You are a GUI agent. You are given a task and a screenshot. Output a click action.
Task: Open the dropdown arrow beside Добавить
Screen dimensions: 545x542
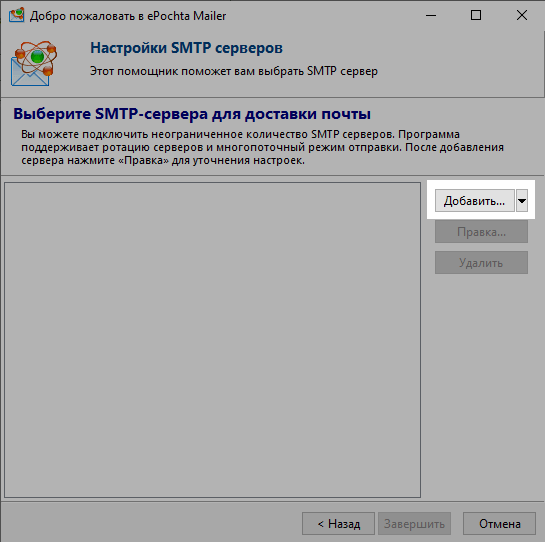click(522, 201)
